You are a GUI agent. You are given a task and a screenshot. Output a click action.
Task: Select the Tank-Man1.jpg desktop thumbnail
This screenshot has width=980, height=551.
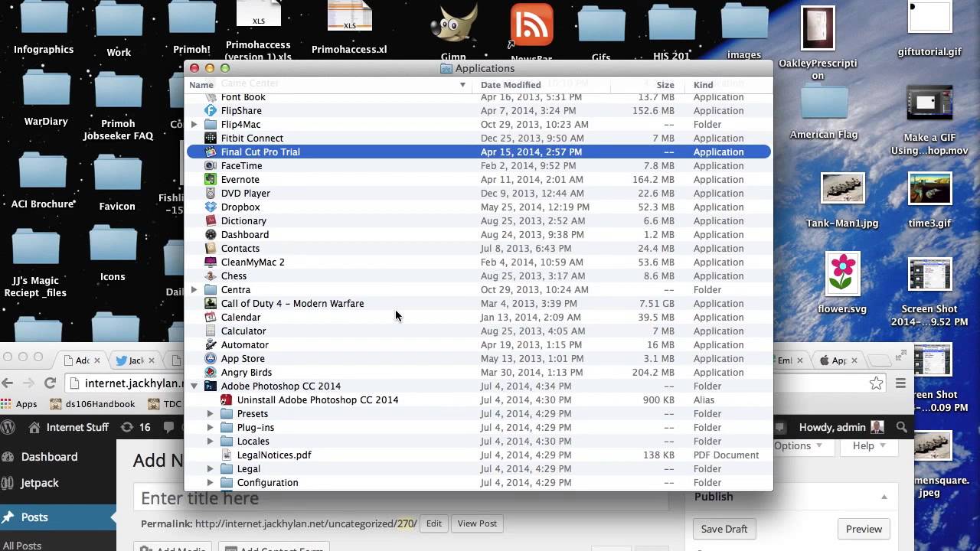tap(842, 188)
